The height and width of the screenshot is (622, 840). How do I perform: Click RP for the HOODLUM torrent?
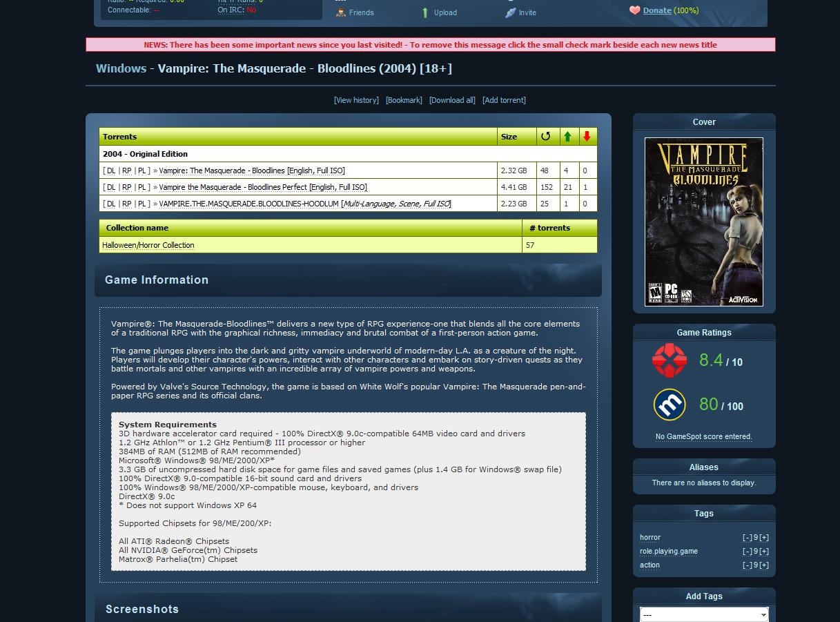click(127, 204)
